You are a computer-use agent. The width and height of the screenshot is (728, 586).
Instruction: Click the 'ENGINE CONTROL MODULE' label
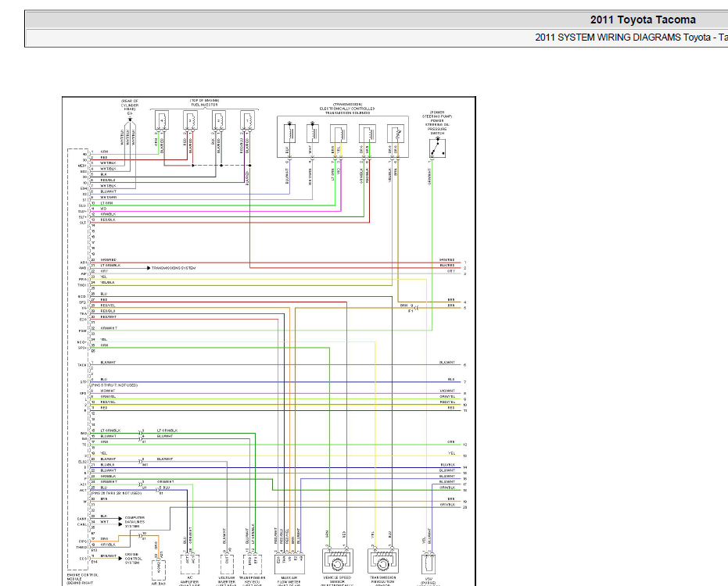pyautogui.click(x=82, y=577)
